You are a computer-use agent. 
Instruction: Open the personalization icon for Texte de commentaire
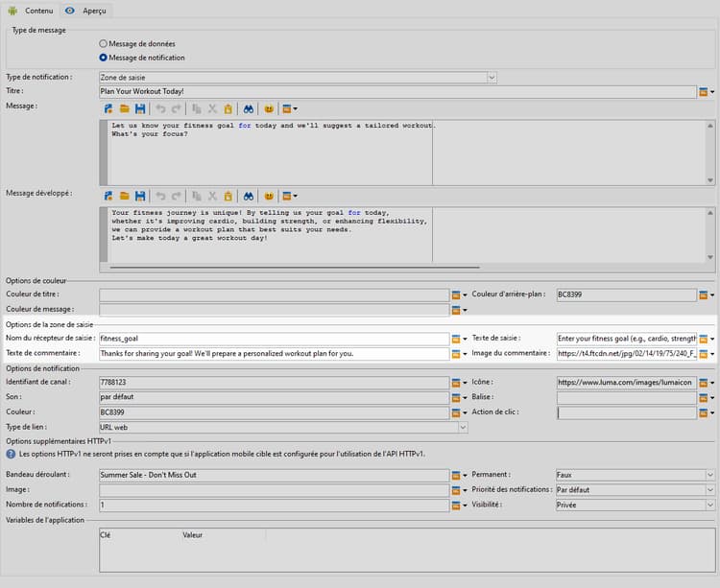click(x=459, y=354)
